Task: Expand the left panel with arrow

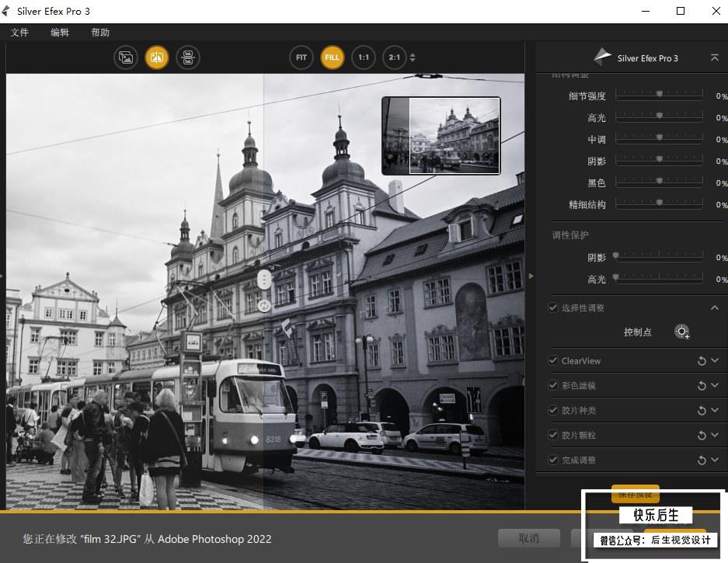Action: pyautogui.click(x=2, y=276)
